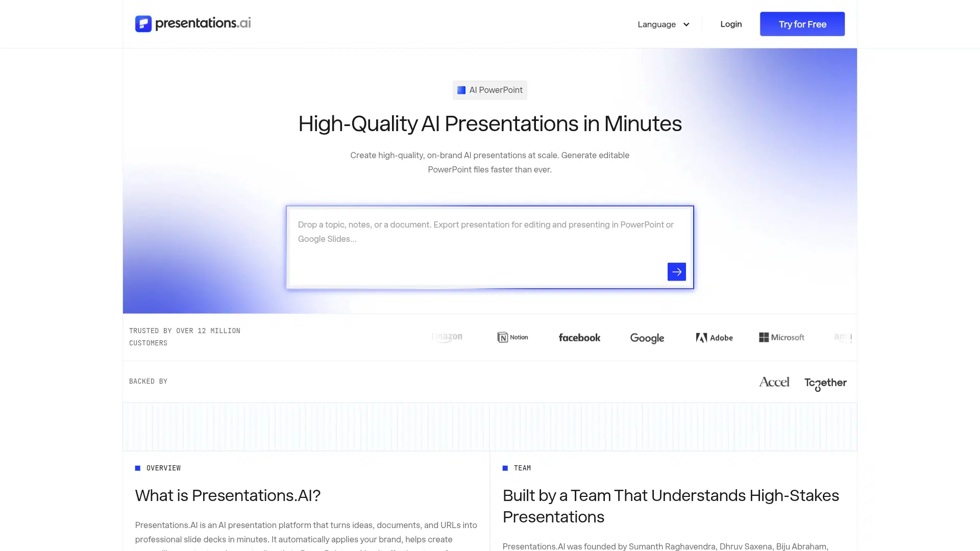
Task: Click the Try for Free button
Action: coord(802,24)
